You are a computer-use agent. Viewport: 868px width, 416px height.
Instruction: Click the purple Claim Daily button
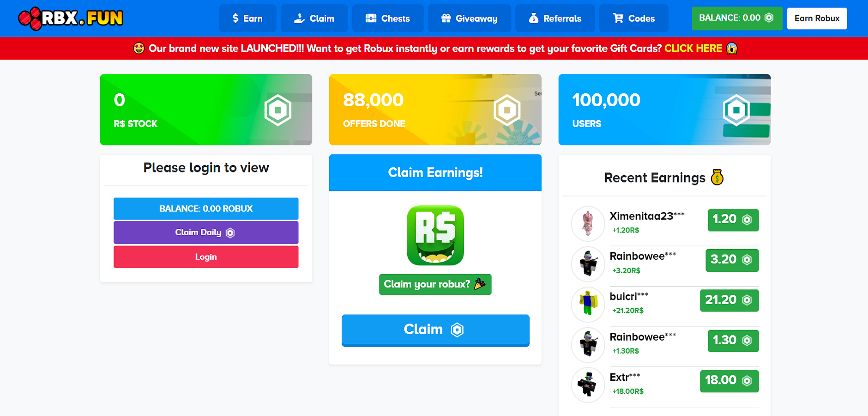pos(206,232)
